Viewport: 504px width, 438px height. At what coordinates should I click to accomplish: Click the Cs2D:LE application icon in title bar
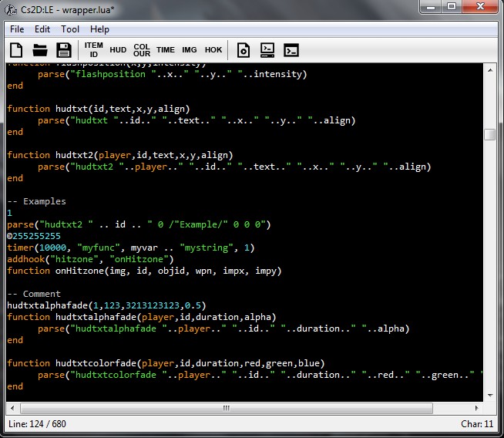click(10, 10)
